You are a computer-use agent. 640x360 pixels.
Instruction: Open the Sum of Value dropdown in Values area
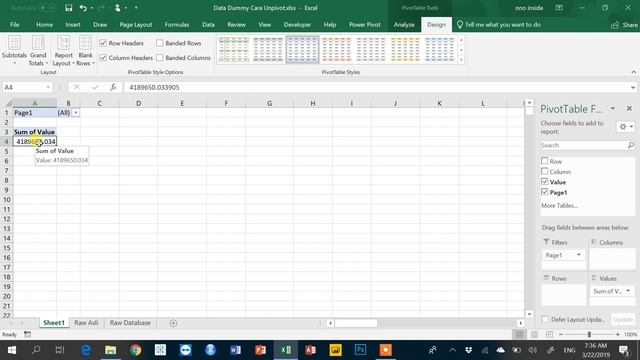pyautogui.click(x=628, y=291)
